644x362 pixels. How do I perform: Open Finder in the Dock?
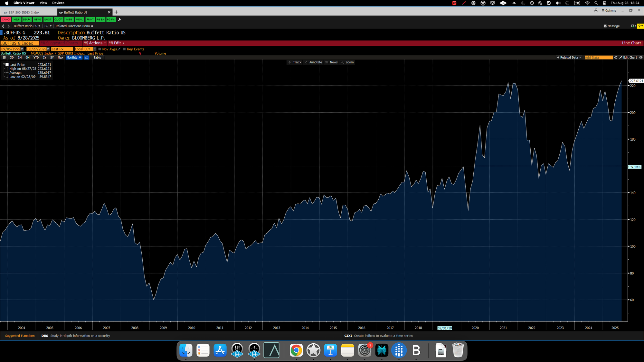click(186, 350)
